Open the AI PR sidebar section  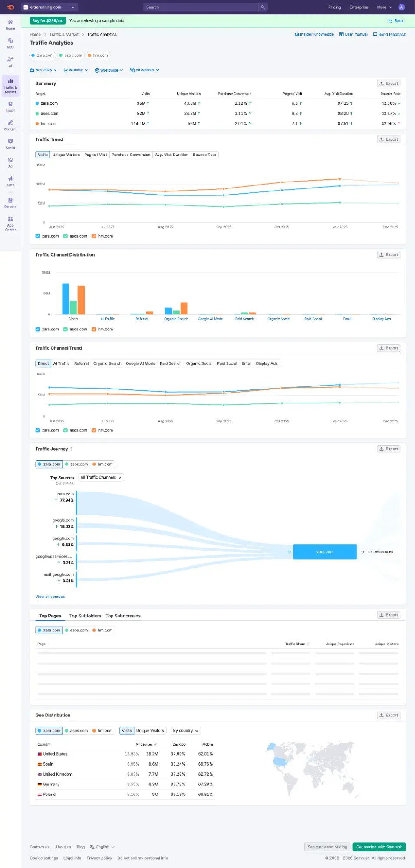[10, 181]
